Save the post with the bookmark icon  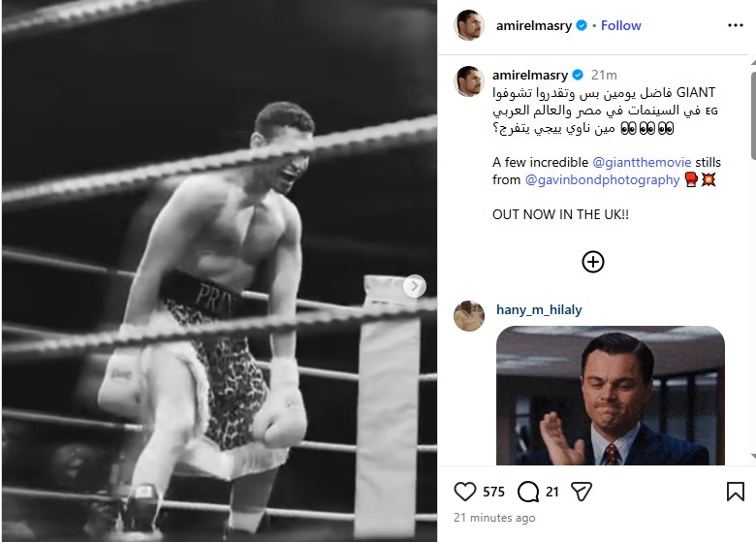point(735,492)
